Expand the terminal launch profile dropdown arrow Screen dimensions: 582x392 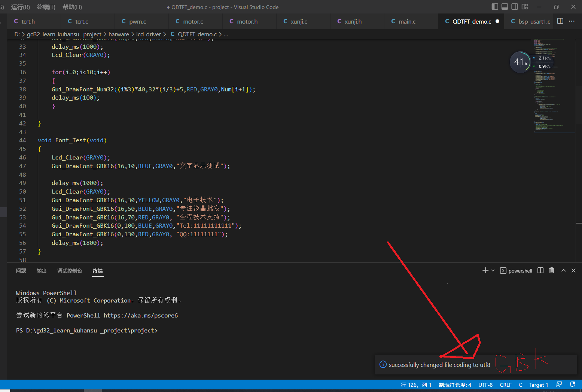(x=493, y=270)
